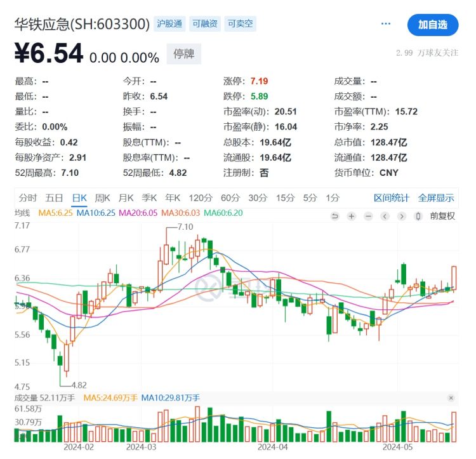This screenshot has height=459, width=476.
Task: Click the 可卖空 tag
Action: 240,23
